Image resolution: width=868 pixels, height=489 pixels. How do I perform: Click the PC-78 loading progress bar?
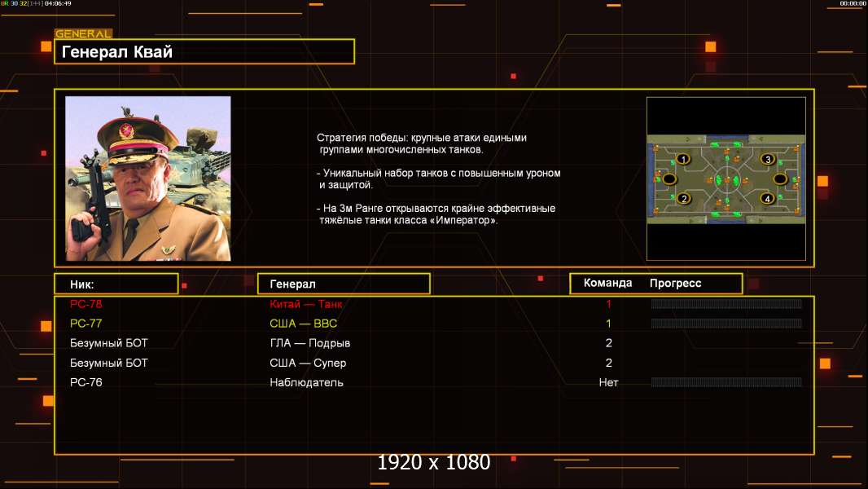pos(726,303)
